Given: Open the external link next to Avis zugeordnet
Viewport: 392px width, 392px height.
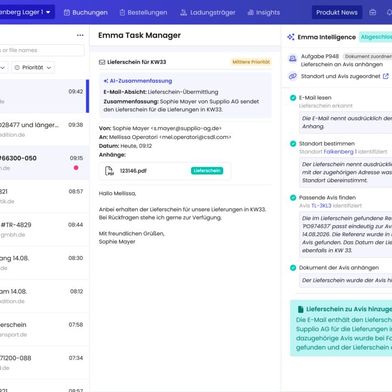Looking at the screenshot, I should tap(386, 76).
